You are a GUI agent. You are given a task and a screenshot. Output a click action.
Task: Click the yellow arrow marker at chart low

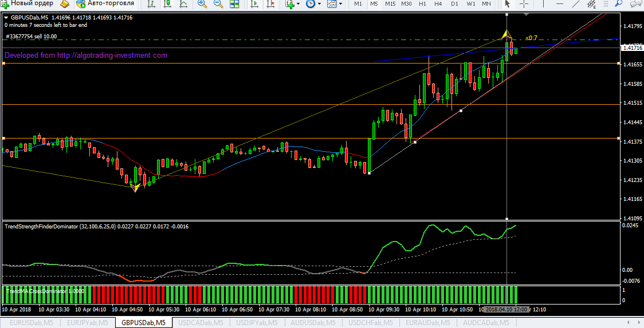pyautogui.click(x=135, y=188)
